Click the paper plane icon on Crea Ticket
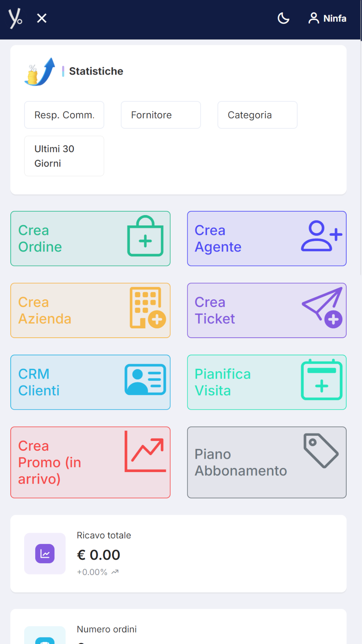The width and height of the screenshot is (362, 644). click(x=322, y=307)
